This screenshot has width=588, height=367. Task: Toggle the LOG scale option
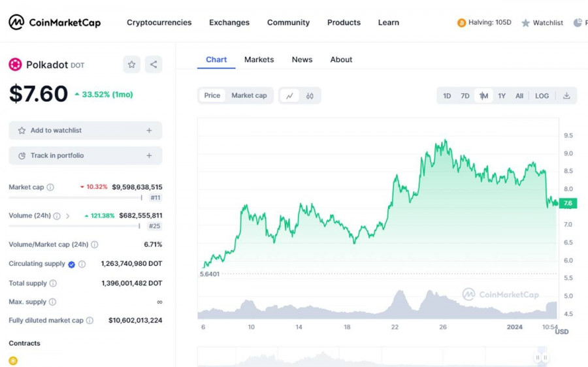542,95
